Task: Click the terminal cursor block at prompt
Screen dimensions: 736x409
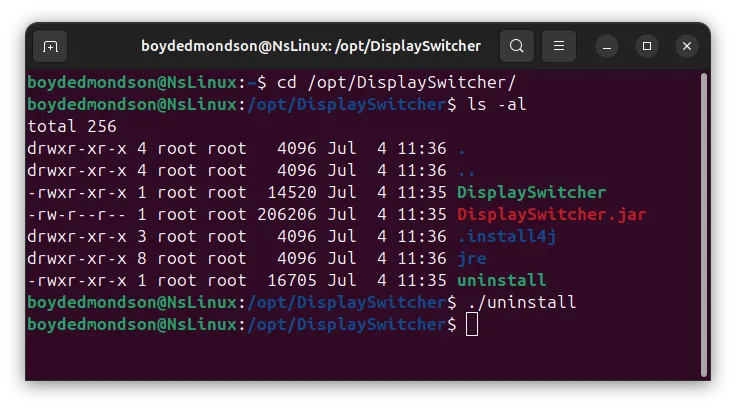Action: 472,324
